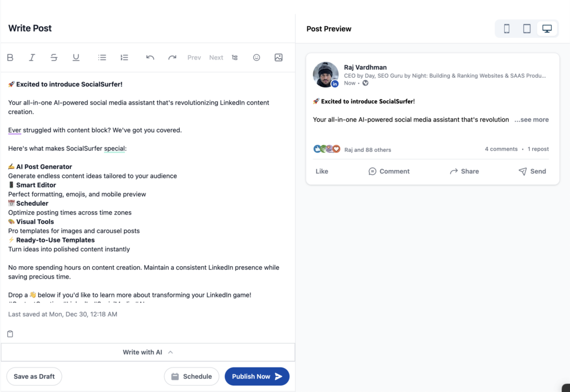The image size is (570, 392).
Task: Apply strikethrough formatting
Action: pos(53,57)
